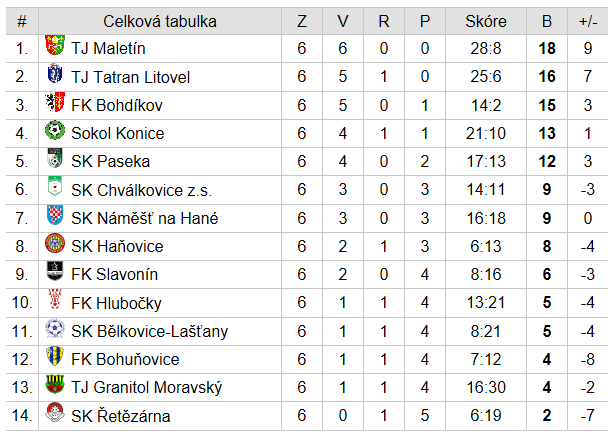This screenshot has height=436, width=613.
Task: Click the SK Bělkovice-Lašťany club emblem
Action: tap(55, 328)
